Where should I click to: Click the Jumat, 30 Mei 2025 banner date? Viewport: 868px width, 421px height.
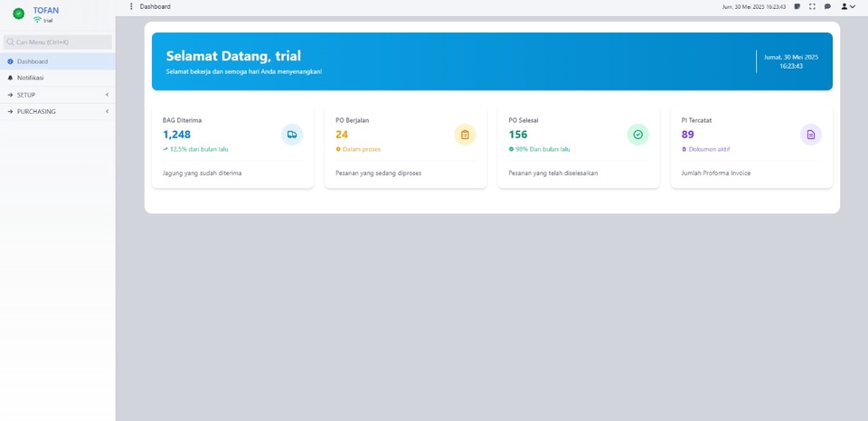(791, 57)
